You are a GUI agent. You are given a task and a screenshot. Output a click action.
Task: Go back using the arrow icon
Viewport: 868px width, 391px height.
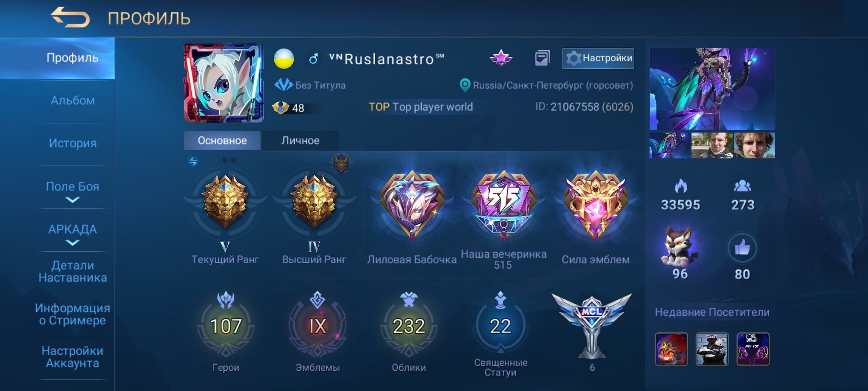pyautogui.click(x=70, y=17)
